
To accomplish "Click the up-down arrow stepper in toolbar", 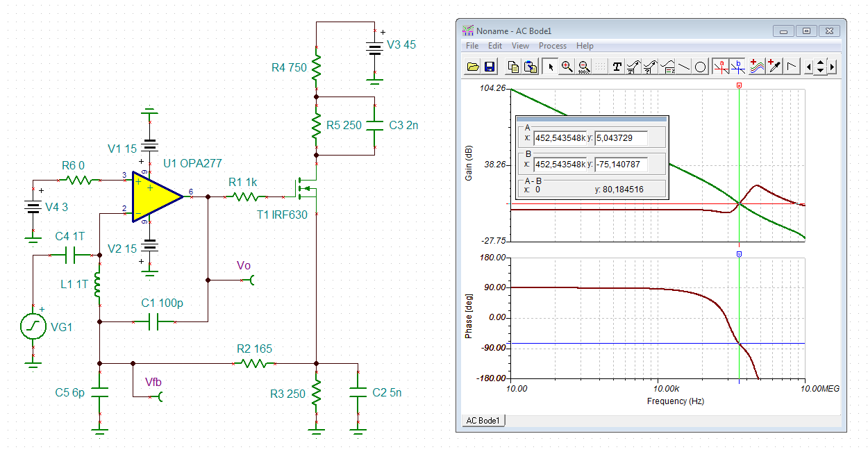I will (x=821, y=67).
